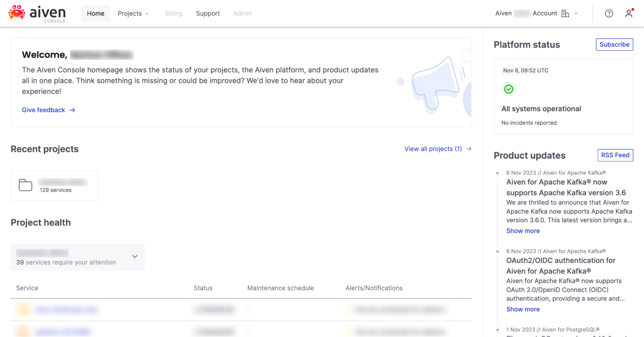
Task: Click the Status column header
Action: [x=203, y=288]
